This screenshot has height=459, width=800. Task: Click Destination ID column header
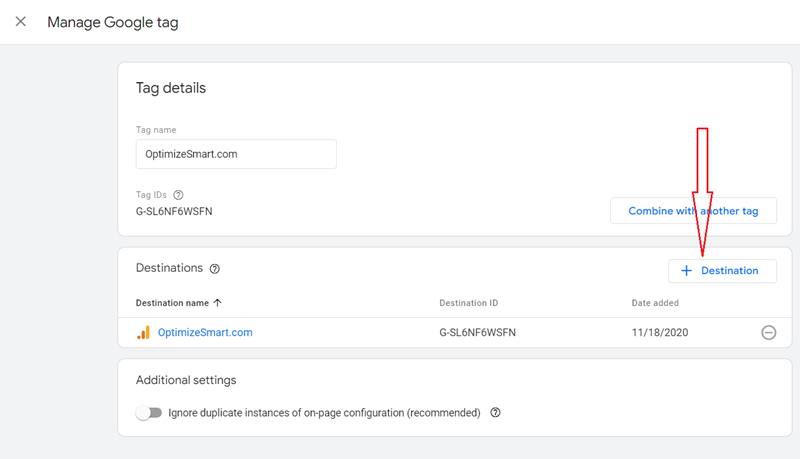coord(468,303)
